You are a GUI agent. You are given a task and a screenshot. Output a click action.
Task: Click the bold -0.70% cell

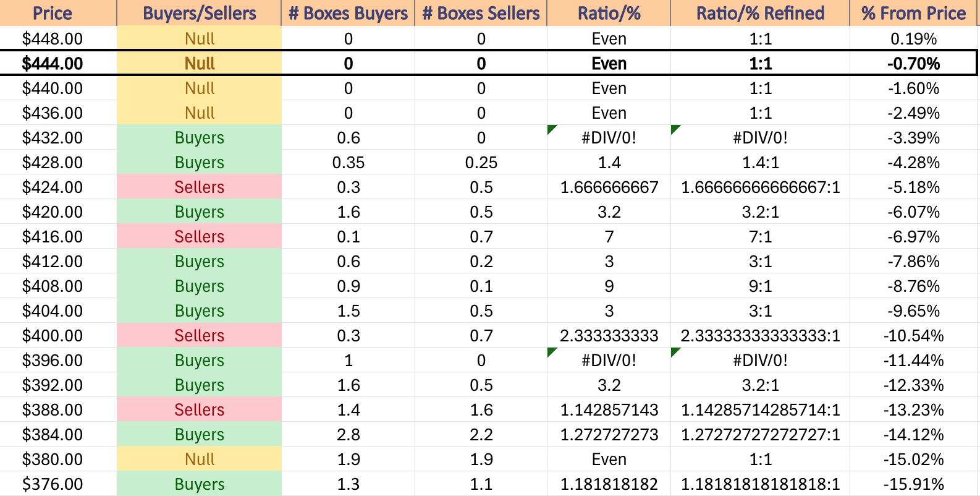913,63
